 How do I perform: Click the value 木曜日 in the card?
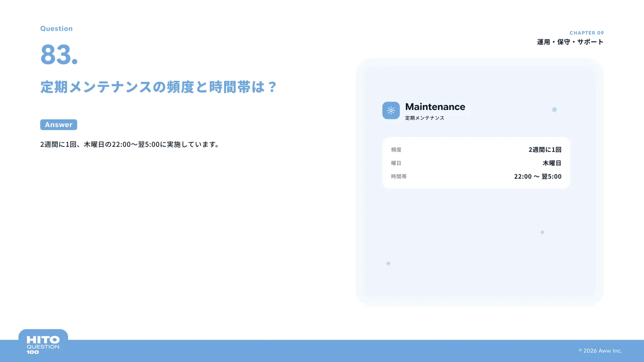pyautogui.click(x=552, y=163)
